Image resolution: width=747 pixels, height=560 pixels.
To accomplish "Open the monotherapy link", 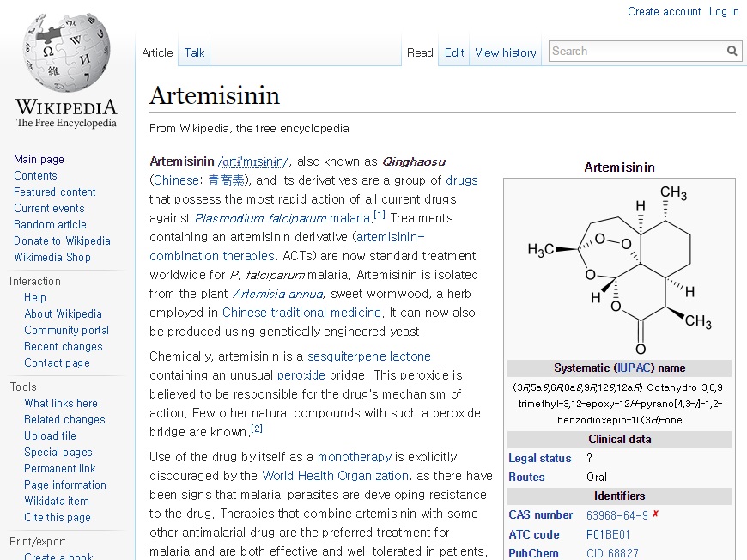I will coord(355,457).
